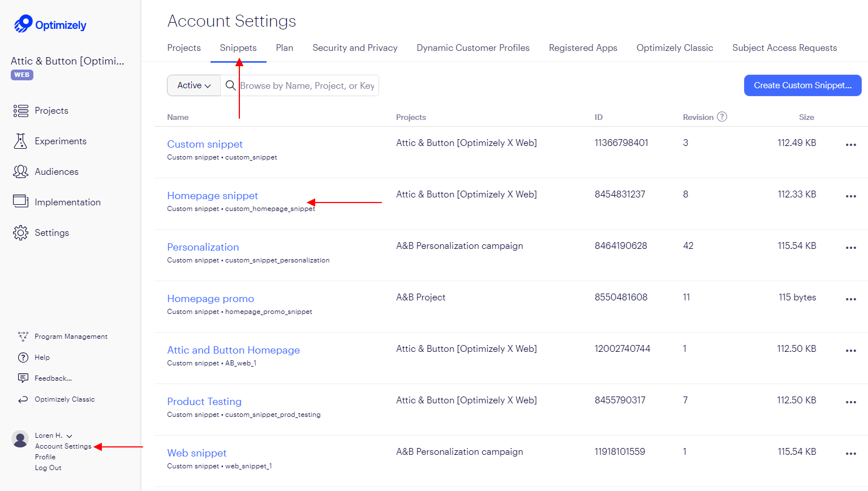Open the Plan tab
This screenshot has height=491, width=868.
(285, 48)
